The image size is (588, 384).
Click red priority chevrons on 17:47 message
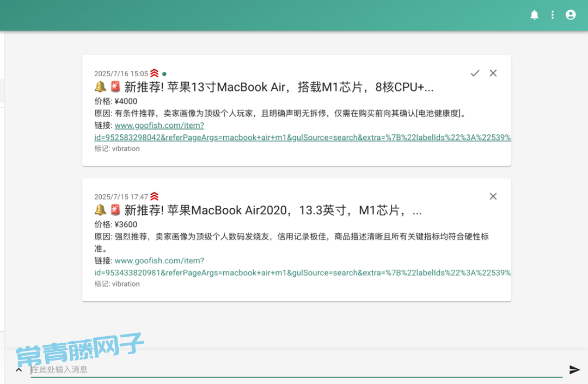coord(154,196)
